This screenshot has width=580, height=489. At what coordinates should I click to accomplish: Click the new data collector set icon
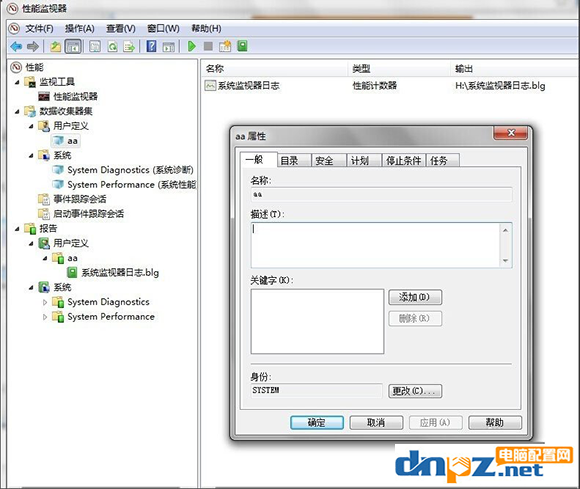tap(225, 46)
